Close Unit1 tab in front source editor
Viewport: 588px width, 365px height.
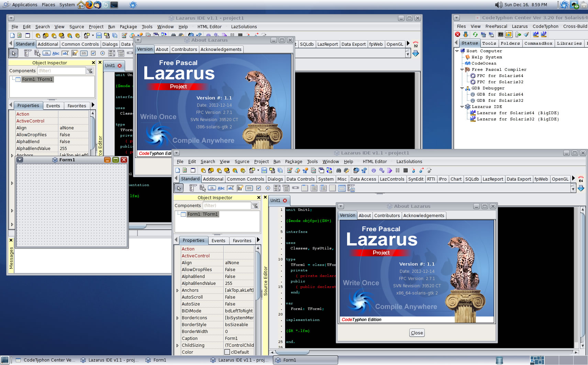click(x=285, y=200)
